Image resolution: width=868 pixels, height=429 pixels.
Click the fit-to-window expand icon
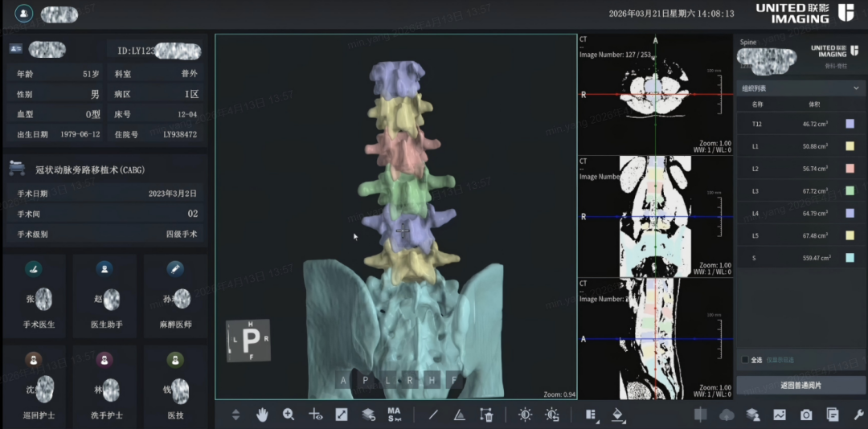tap(342, 415)
